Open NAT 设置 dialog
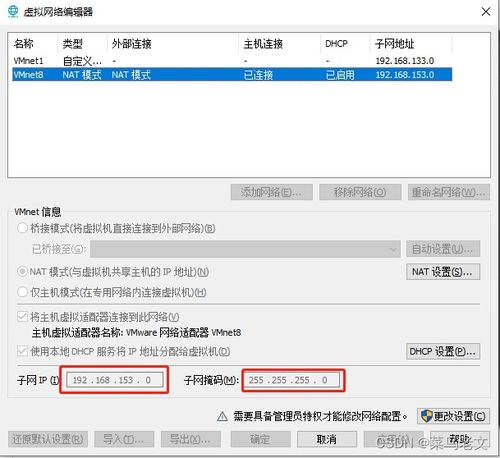This screenshot has width=500, height=458. click(443, 272)
